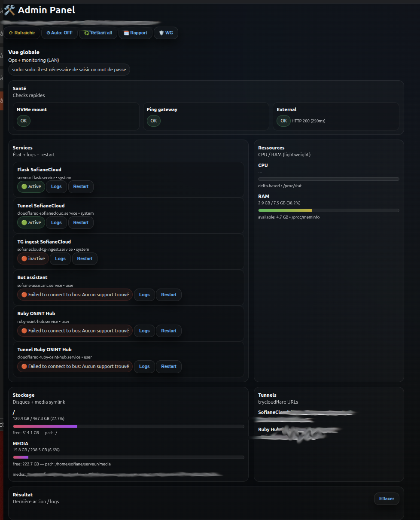Click the green active status of Flask SofianeCloud
Viewport: 420px width, 520px height.
tap(31, 187)
